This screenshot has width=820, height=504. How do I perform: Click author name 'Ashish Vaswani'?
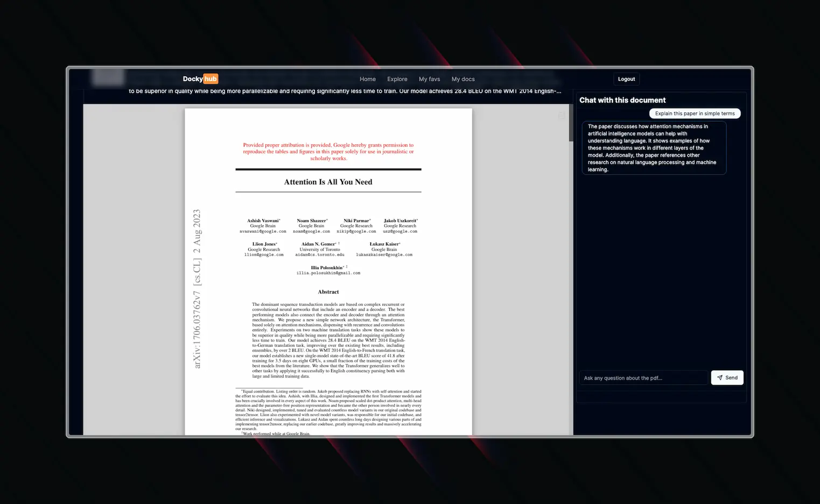263,221
